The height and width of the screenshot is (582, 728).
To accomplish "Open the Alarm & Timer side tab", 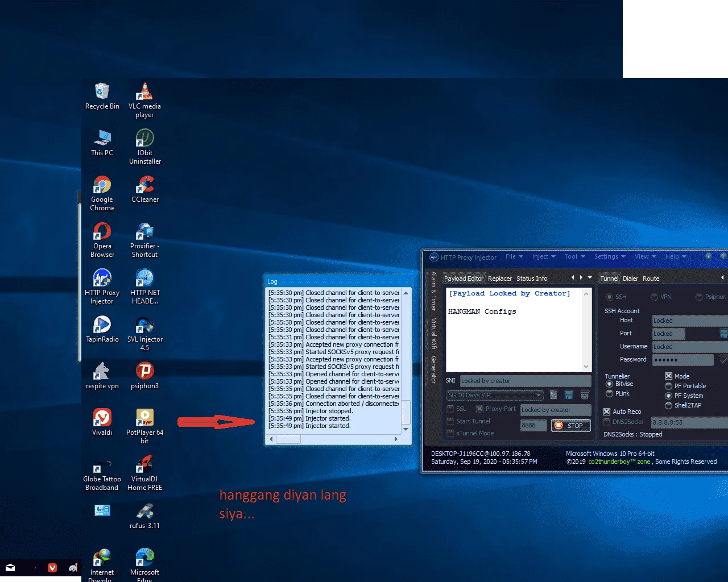I will pyautogui.click(x=433, y=291).
